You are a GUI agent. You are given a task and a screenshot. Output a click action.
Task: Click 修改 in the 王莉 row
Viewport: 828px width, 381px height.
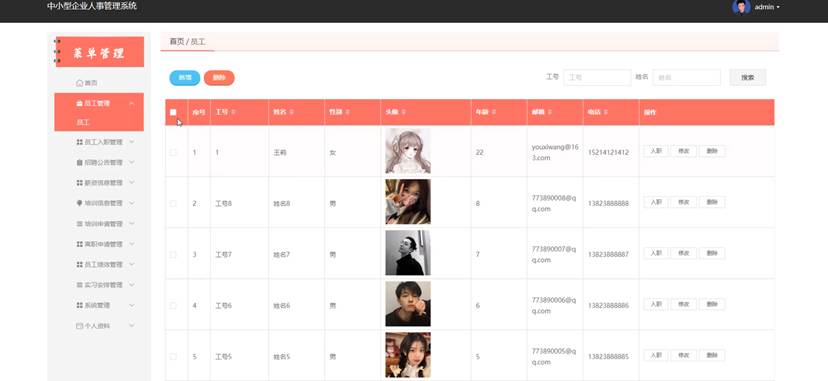pyautogui.click(x=684, y=151)
